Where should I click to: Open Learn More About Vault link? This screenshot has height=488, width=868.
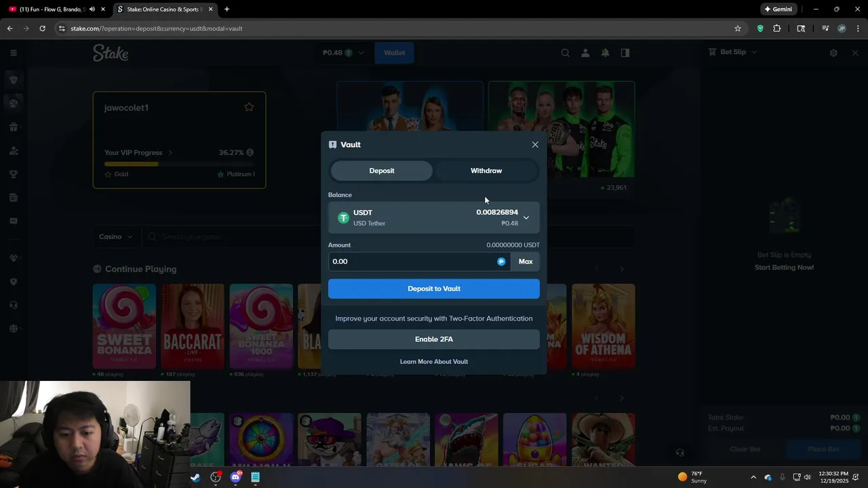434,362
